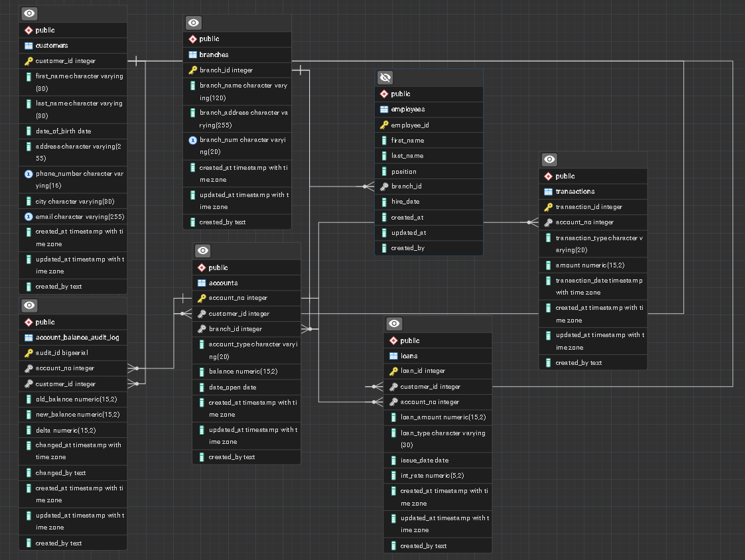The height and width of the screenshot is (560, 745).
Task: Click the eye toggle on transactions table
Action: 549,159
